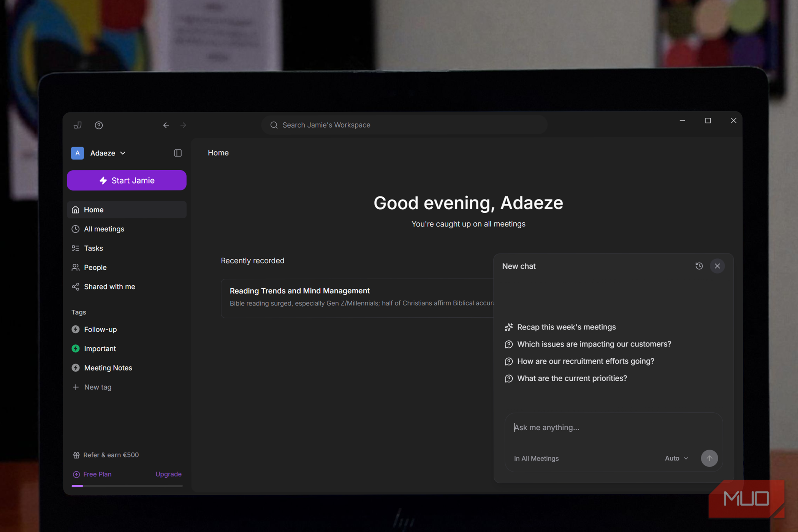Click the gift icon beside Refer & earn
Image resolution: width=798 pixels, height=532 pixels.
(76, 455)
